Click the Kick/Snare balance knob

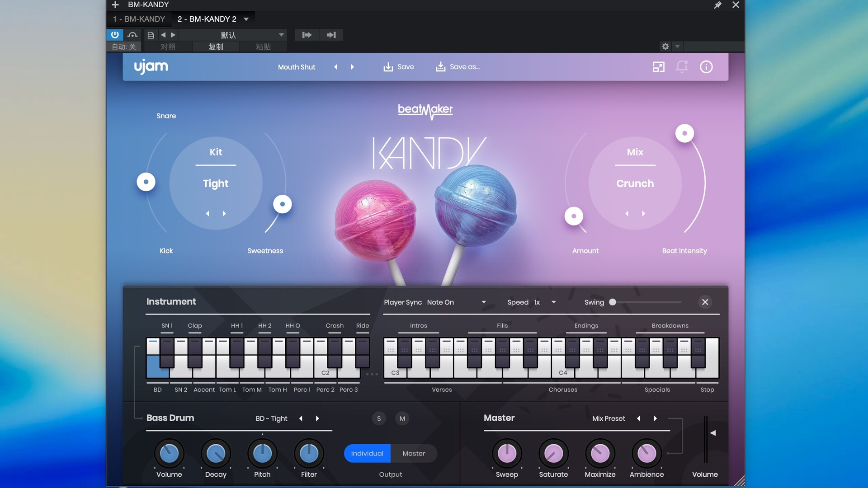(146, 182)
